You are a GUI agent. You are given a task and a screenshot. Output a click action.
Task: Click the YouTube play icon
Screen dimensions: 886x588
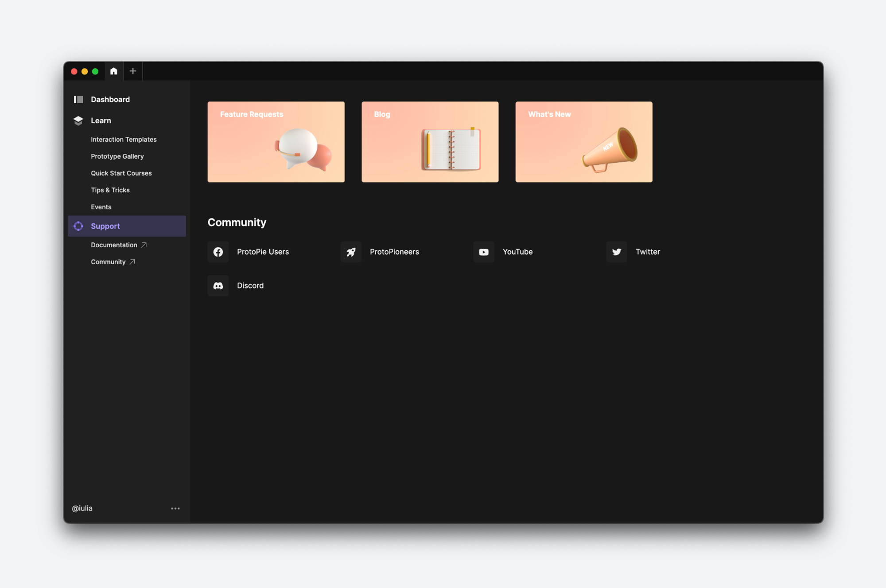coord(484,252)
